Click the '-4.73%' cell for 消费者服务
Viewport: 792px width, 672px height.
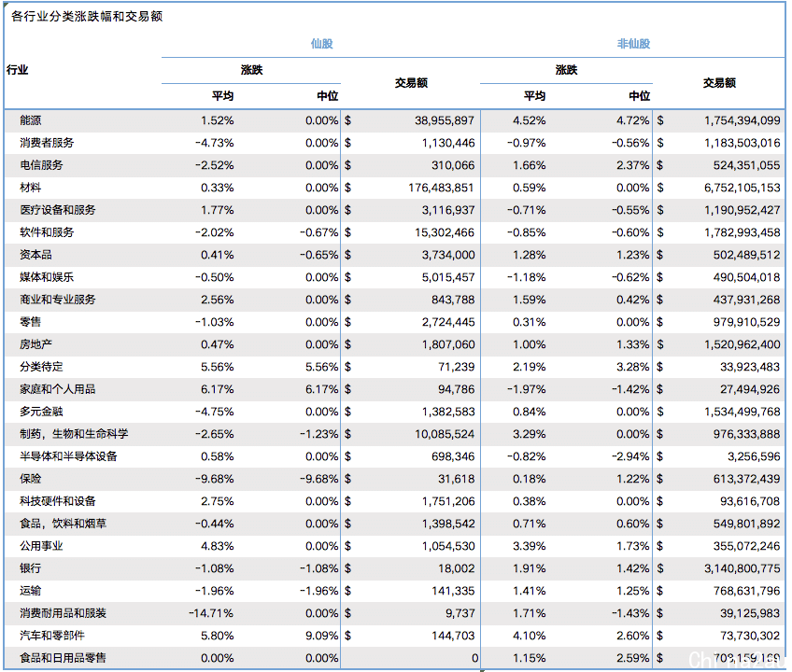214,143
